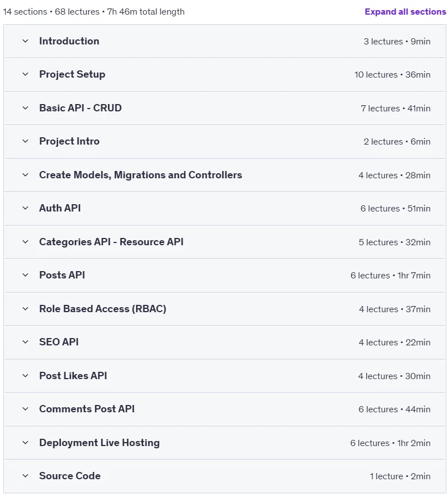Expand the Source Code chevron

tap(25, 476)
